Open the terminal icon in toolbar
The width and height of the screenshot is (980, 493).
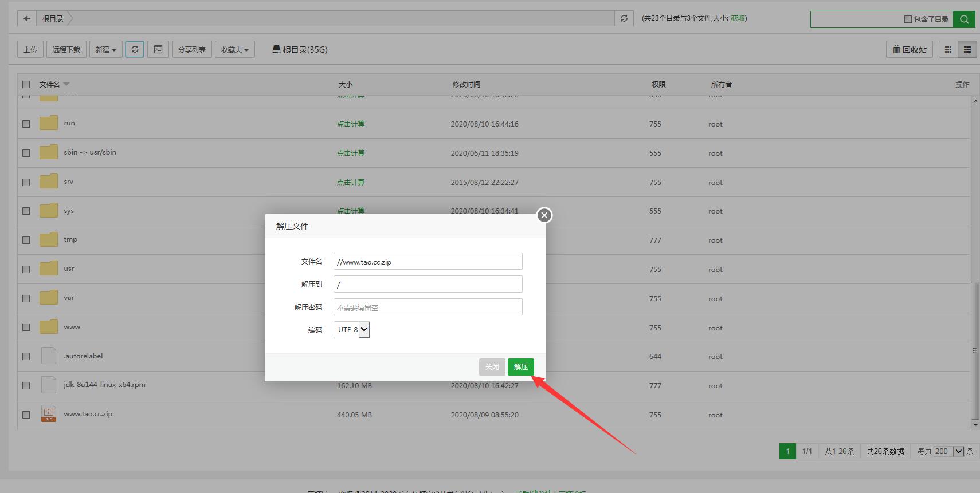(x=158, y=49)
